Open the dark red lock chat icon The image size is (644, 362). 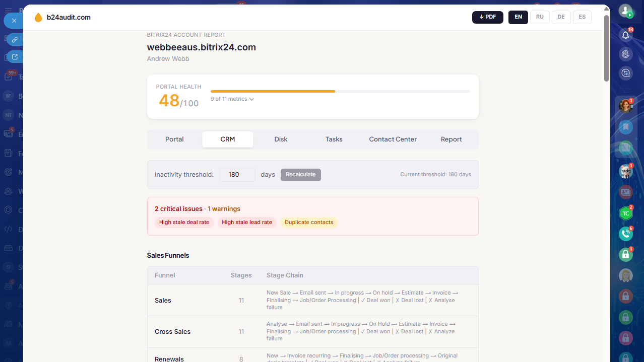pyautogui.click(x=625, y=296)
